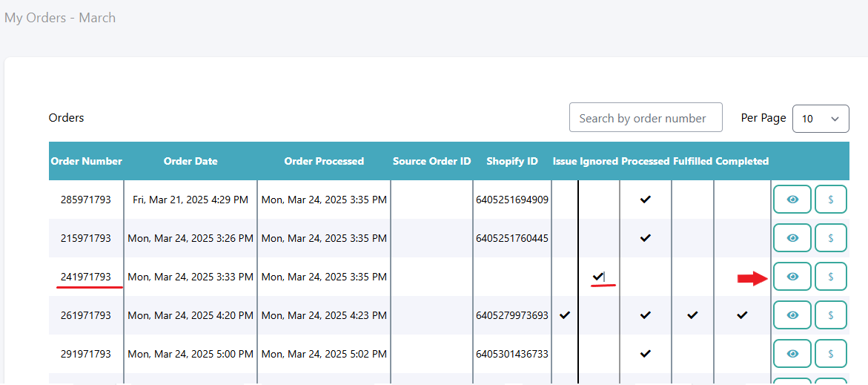Click order date Mon, Mar 24, 2025 3:26 PM
The height and width of the screenshot is (385, 868).
click(x=191, y=238)
